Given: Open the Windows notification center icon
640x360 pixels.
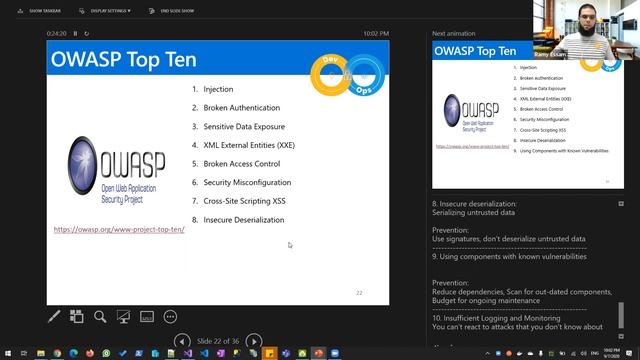Looking at the screenshot, I should (629, 353).
